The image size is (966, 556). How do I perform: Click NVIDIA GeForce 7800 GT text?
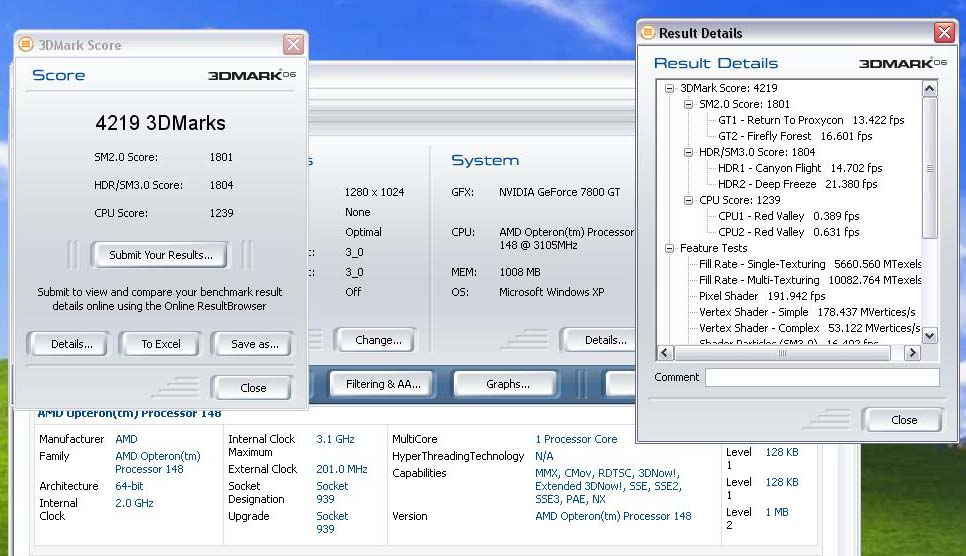(559, 192)
